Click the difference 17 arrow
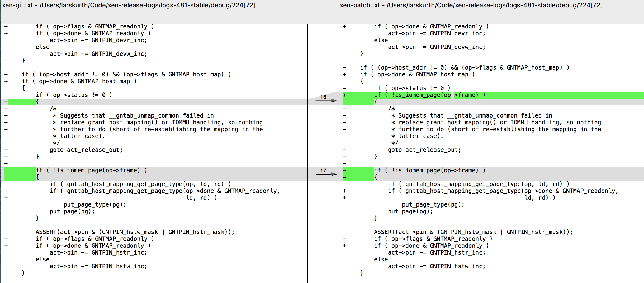This screenshot has width=644, height=283. [x=326, y=174]
